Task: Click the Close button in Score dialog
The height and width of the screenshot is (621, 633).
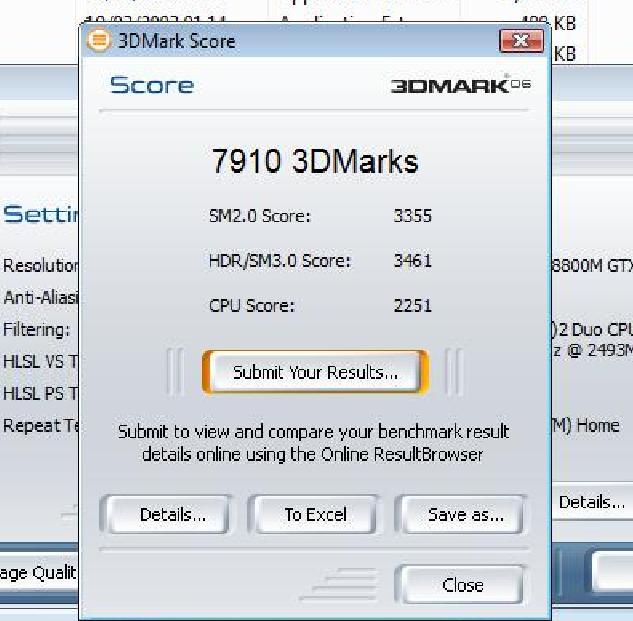Action: pos(461,585)
